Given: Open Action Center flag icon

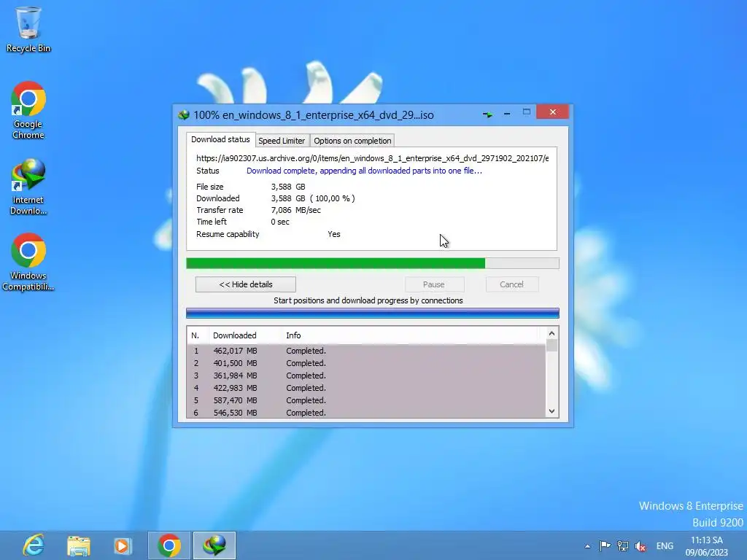Looking at the screenshot, I should [x=605, y=545].
